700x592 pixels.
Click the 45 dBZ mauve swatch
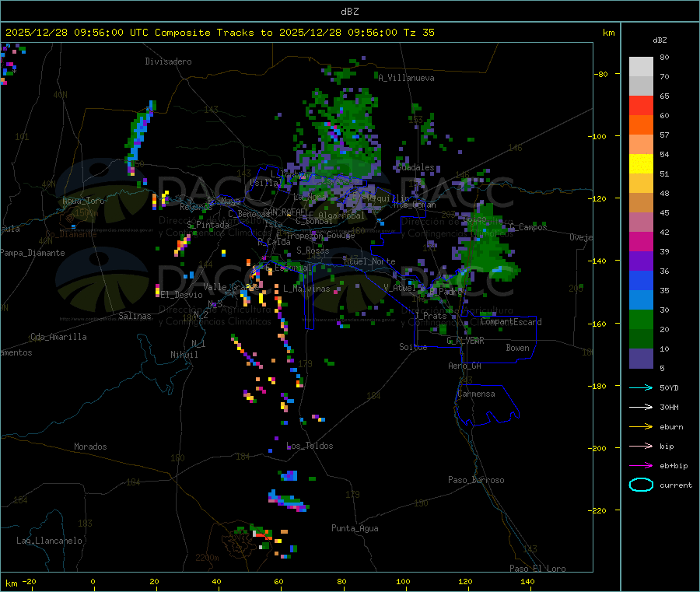tap(641, 222)
